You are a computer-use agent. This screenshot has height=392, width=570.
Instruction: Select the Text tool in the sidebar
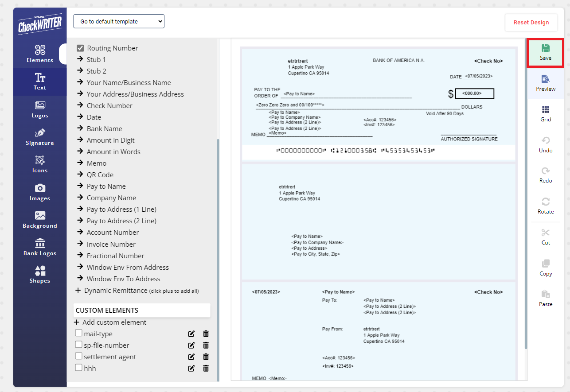pyautogui.click(x=40, y=82)
